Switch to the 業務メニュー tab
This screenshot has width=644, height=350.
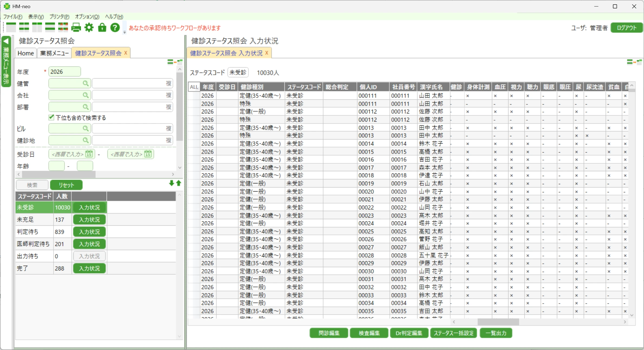[x=54, y=53]
